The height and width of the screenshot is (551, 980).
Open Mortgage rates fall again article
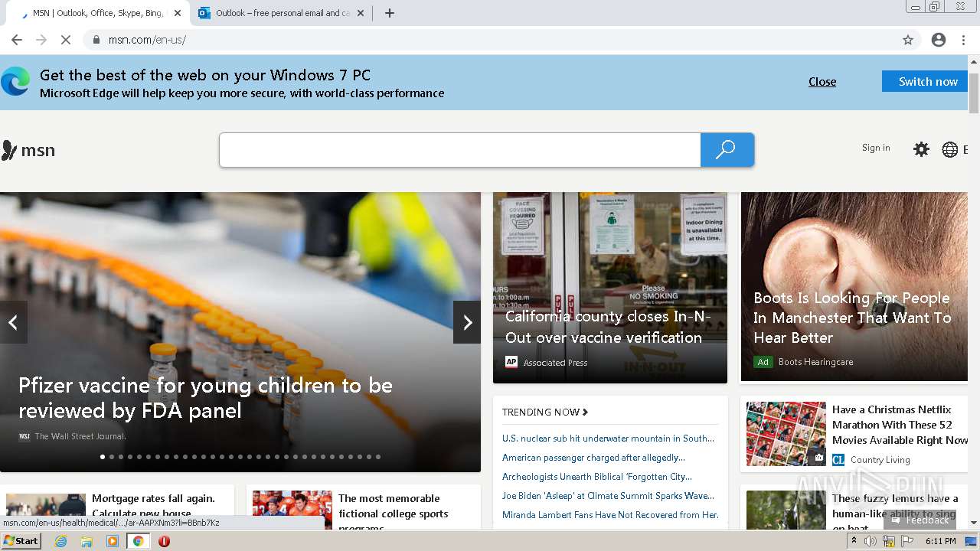(x=153, y=506)
